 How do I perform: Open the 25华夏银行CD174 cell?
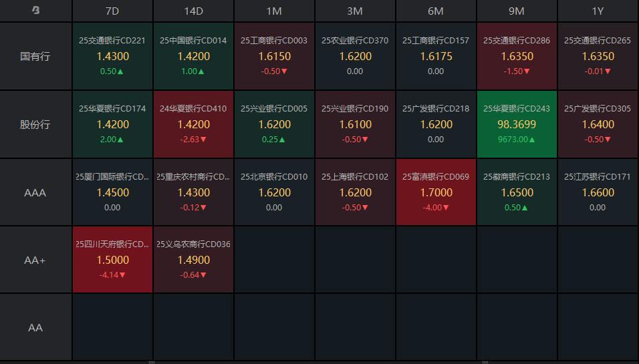[x=112, y=124]
